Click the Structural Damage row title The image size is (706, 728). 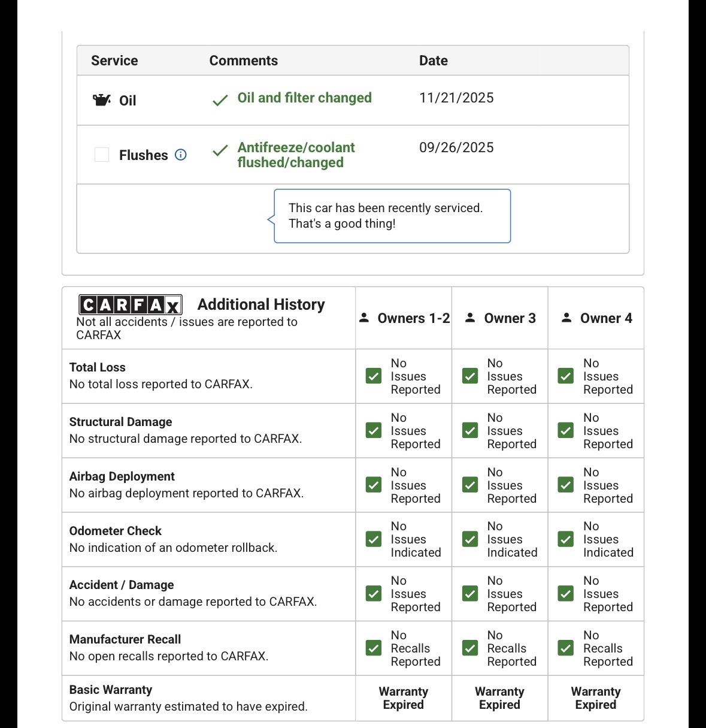click(121, 422)
